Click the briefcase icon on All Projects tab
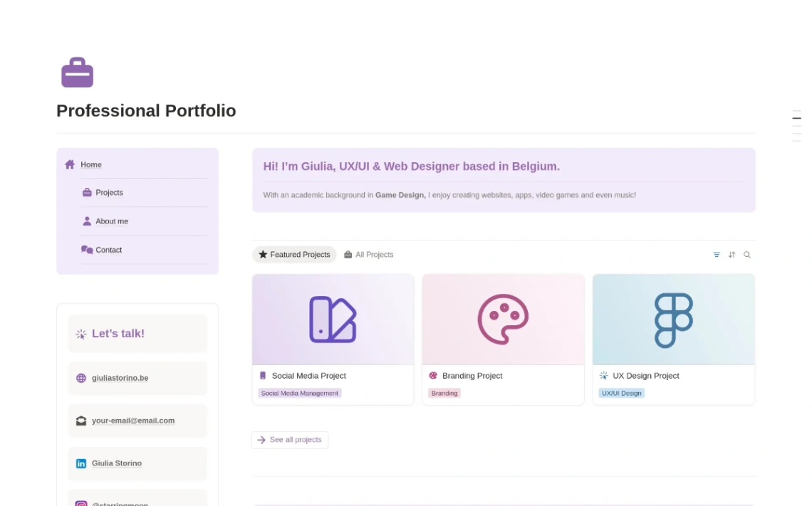 coord(348,255)
